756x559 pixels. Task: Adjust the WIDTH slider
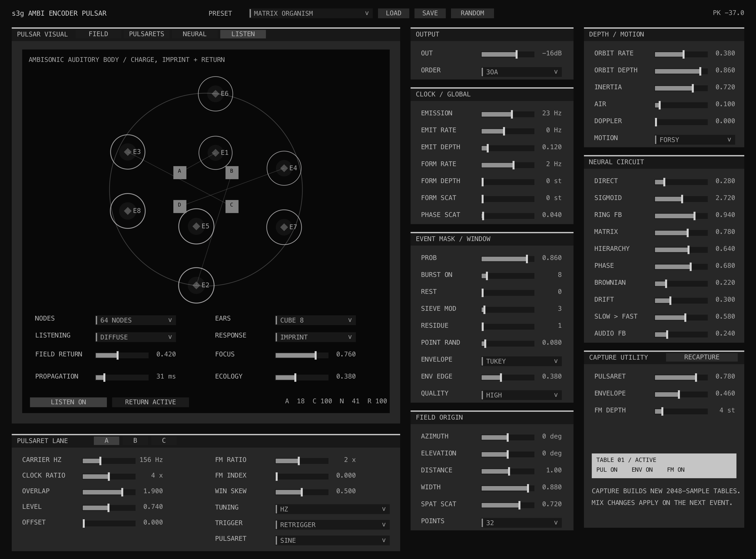(x=508, y=488)
